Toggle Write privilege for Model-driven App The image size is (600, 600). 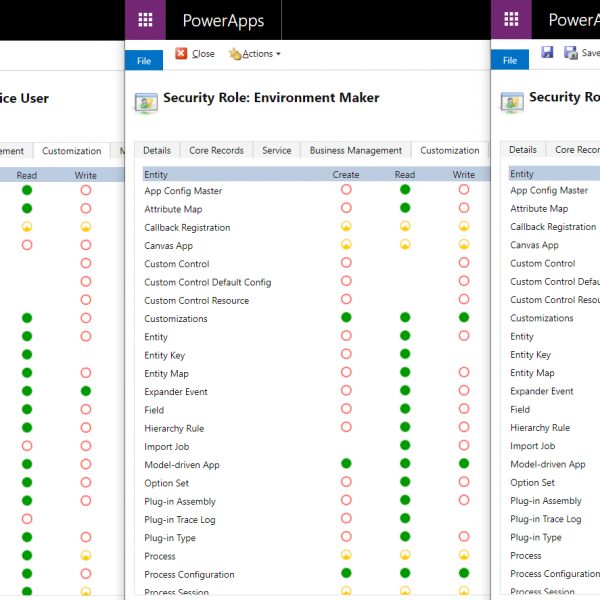[464, 463]
